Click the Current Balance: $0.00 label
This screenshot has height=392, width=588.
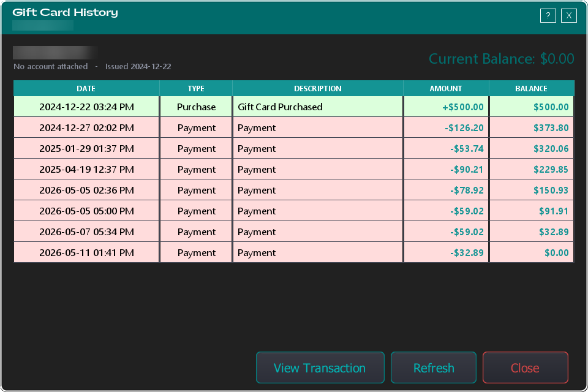pos(502,59)
